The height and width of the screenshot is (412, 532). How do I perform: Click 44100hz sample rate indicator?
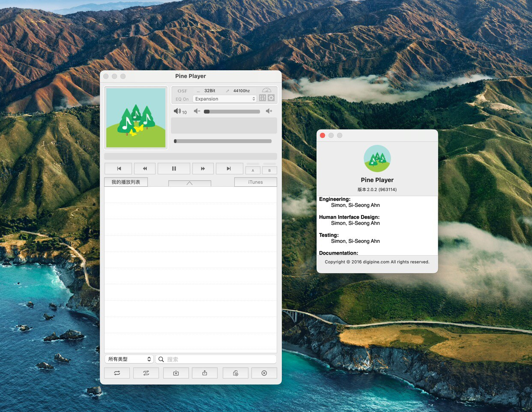(x=242, y=91)
